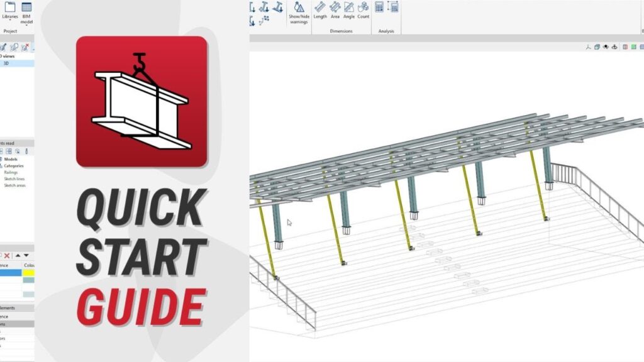Select the 3D view item
Image resolution: width=644 pixels, height=362 pixels.
(x=6, y=63)
